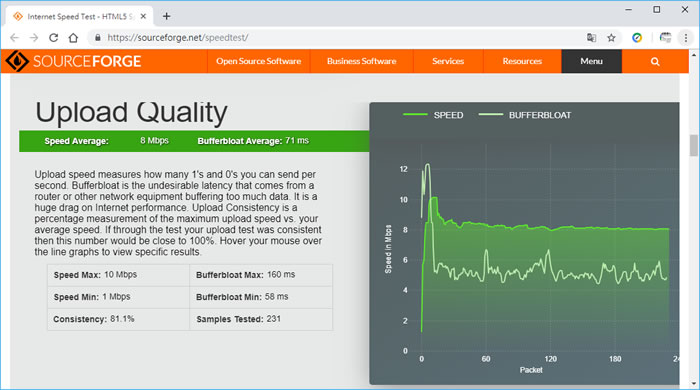Viewport: 700px width, 390px height.
Task: Open the Services menu
Action: point(448,61)
